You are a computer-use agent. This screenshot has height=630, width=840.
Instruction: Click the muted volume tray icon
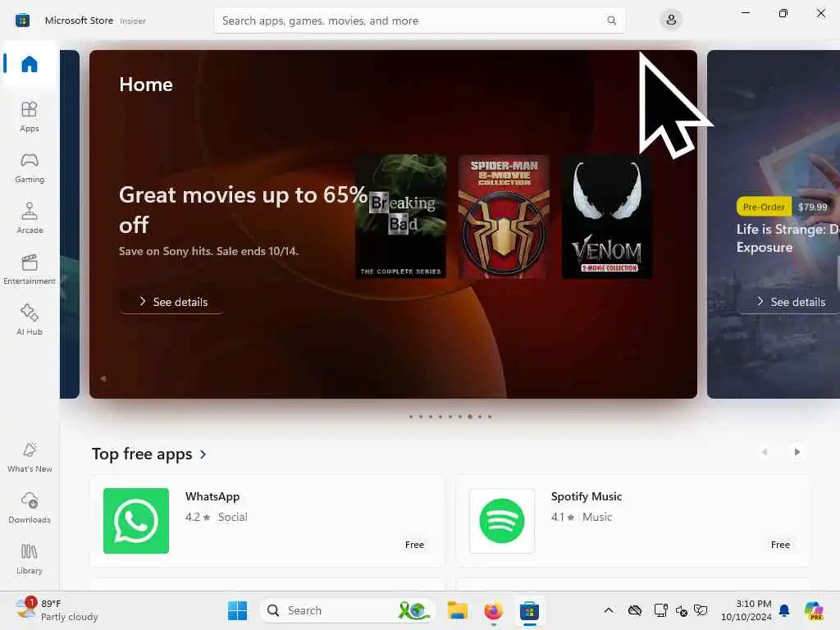(681, 610)
